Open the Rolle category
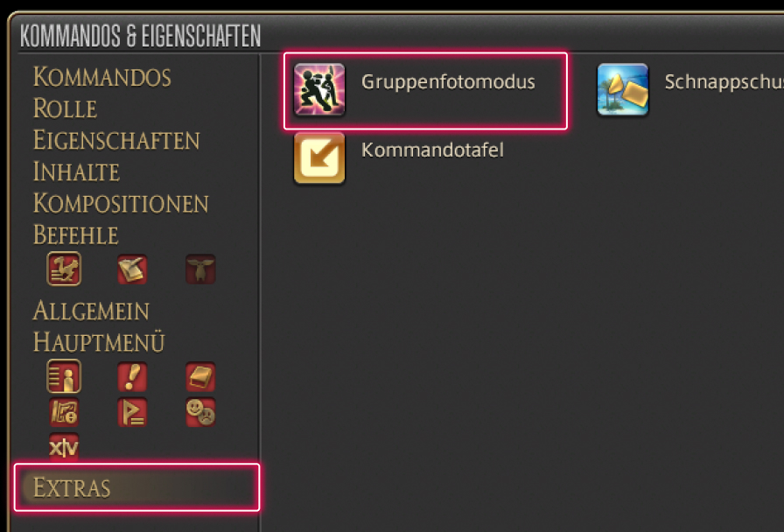The image size is (784, 532). click(65, 108)
